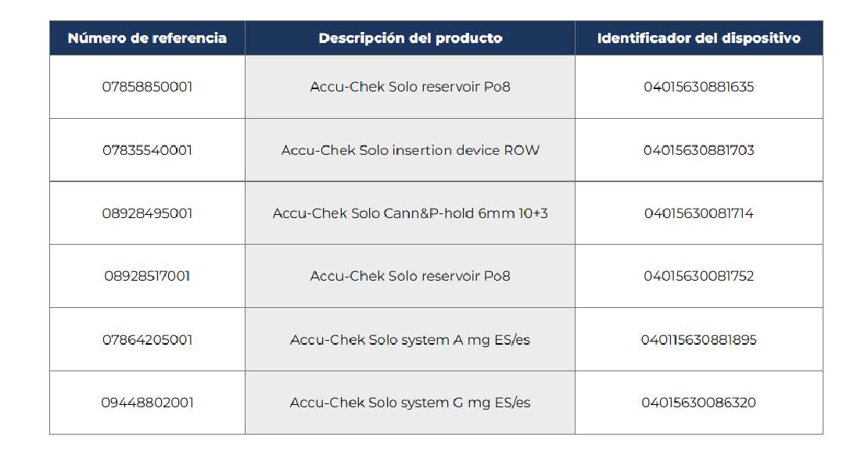Screen dimensions: 868x469
Task: Select reference number 08928517001
Action: coord(147,276)
